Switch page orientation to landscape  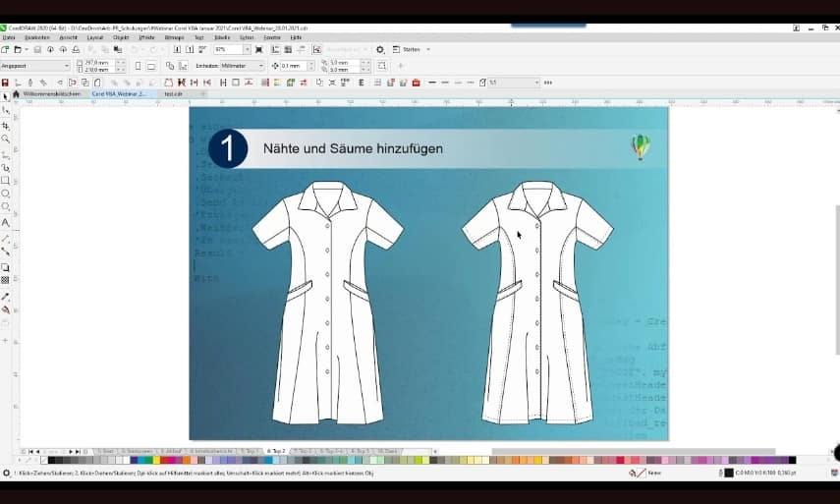pos(151,66)
